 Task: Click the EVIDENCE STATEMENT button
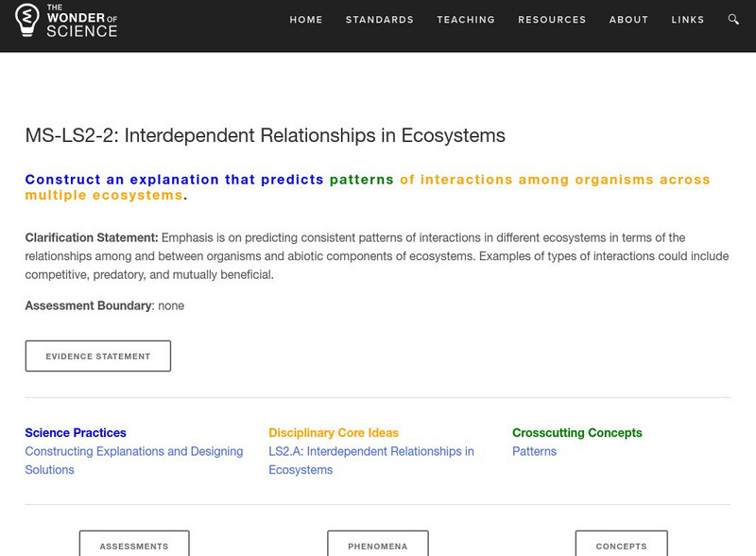click(x=97, y=356)
